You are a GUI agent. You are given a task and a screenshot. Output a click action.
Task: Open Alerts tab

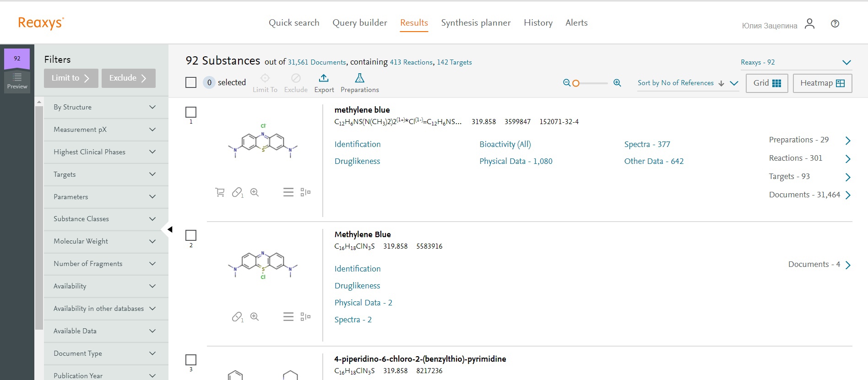pyautogui.click(x=576, y=23)
